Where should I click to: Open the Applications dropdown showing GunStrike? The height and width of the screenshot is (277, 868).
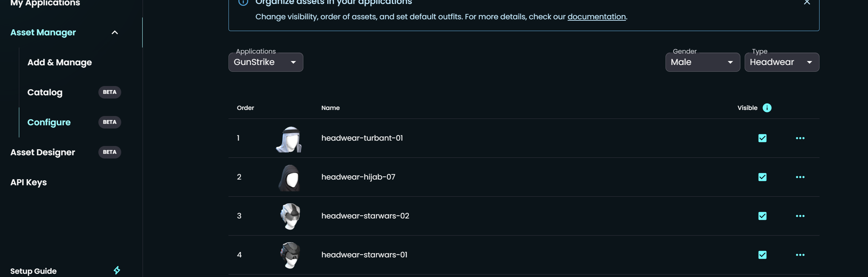click(266, 62)
